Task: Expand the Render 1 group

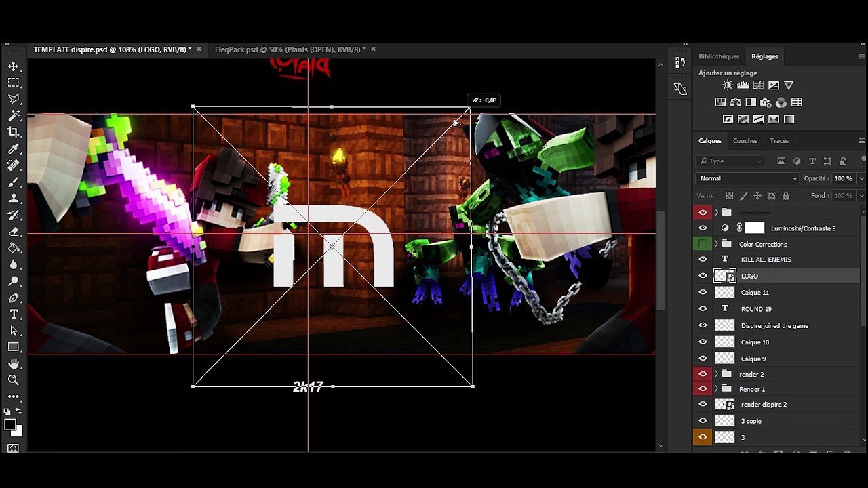Action: [716, 389]
